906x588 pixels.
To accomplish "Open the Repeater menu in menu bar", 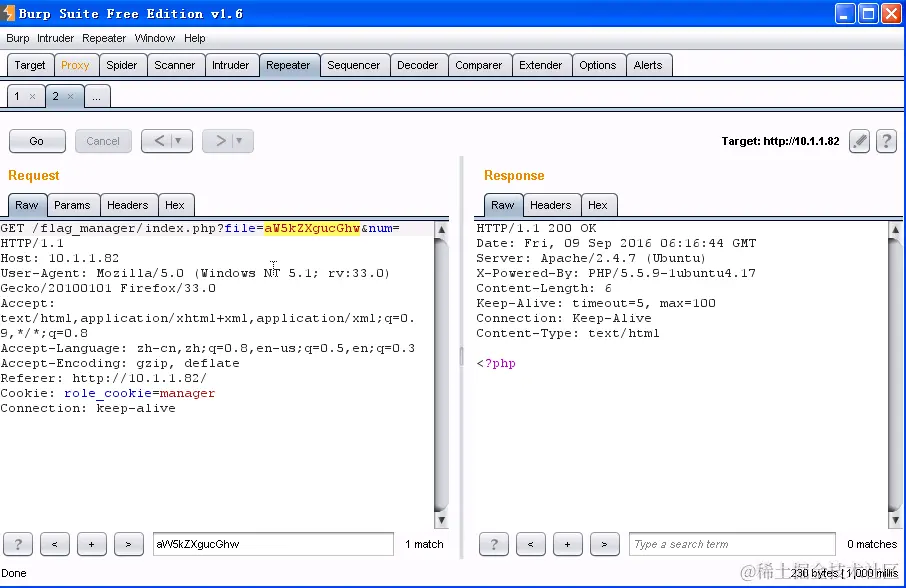I will coord(104,38).
